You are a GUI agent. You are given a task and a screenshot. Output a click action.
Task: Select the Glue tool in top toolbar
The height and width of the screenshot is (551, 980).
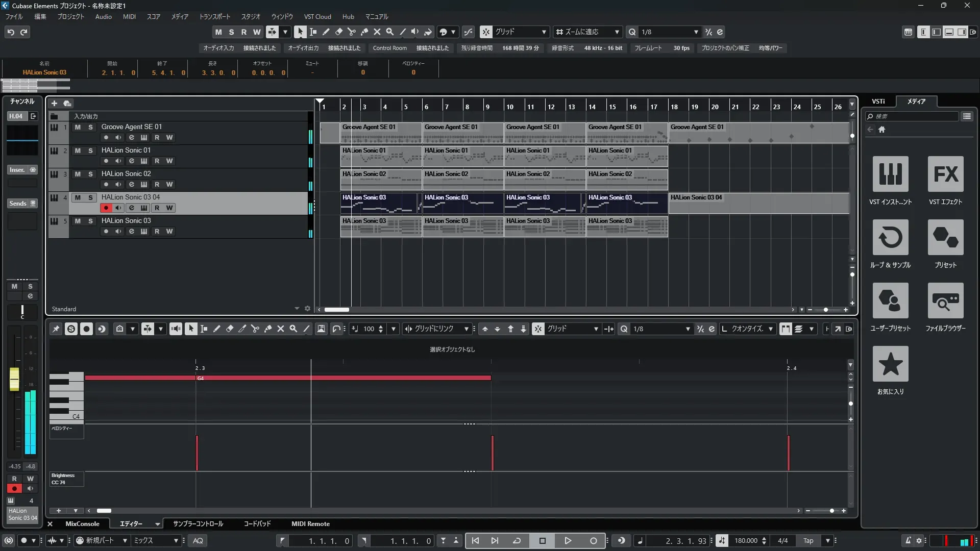pyautogui.click(x=364, y=32)
